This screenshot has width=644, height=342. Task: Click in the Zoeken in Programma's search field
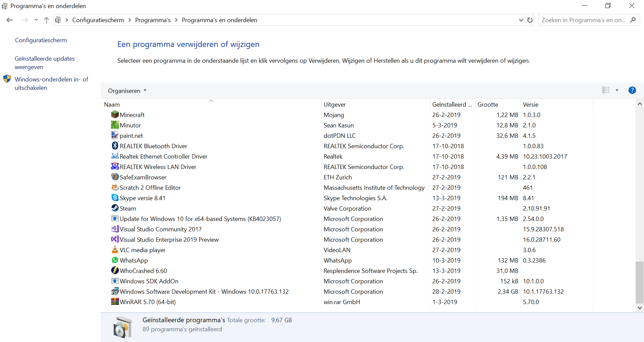[583, 20]
